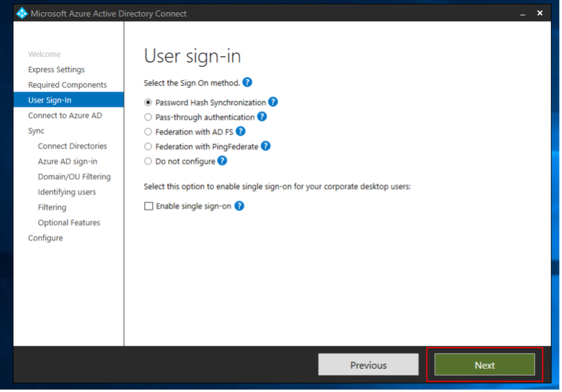Open Domain/OU Filtering sub-step

pos(75,176)
